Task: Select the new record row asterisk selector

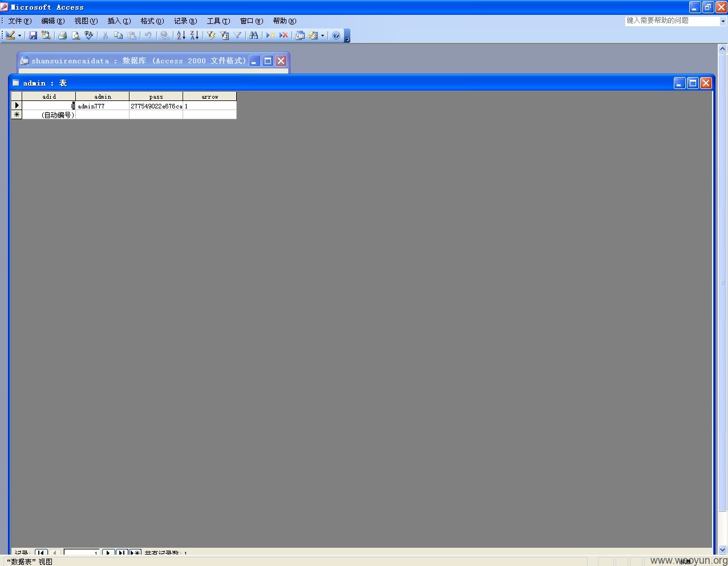Action: tap(17, 115)
